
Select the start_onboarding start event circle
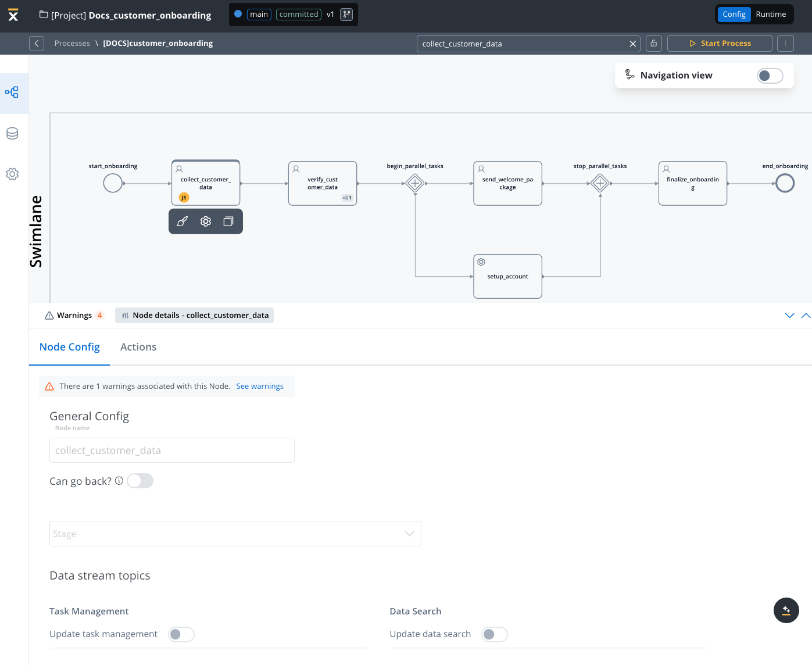tap(113, 184)
